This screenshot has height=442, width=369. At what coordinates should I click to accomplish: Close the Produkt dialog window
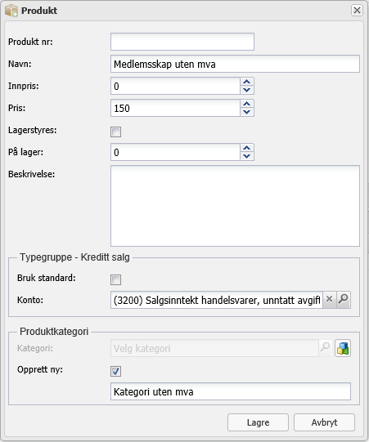357,10
